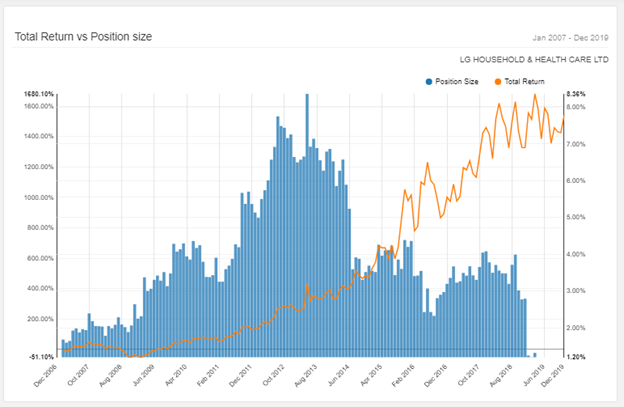Click the date range Jan 2007 - Dec 2019
The width and height of the screenshot is (624, 407).
(x=570, y=38)
